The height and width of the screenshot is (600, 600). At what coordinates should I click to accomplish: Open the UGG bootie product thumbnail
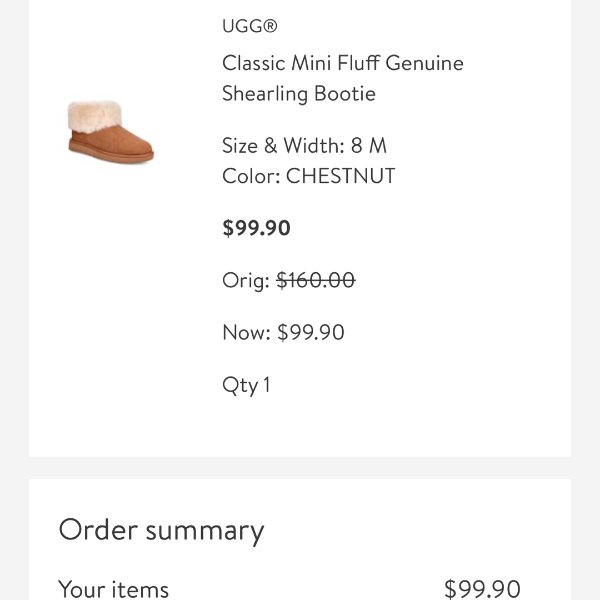click(x=111, y=131)
